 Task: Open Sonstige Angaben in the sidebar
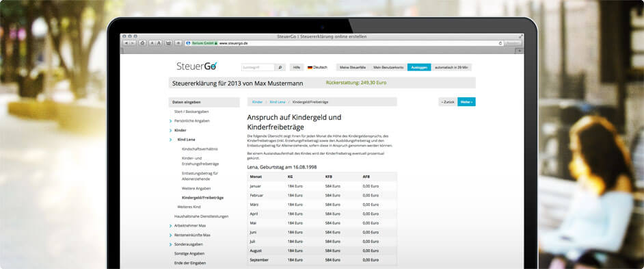coord(189,253)
